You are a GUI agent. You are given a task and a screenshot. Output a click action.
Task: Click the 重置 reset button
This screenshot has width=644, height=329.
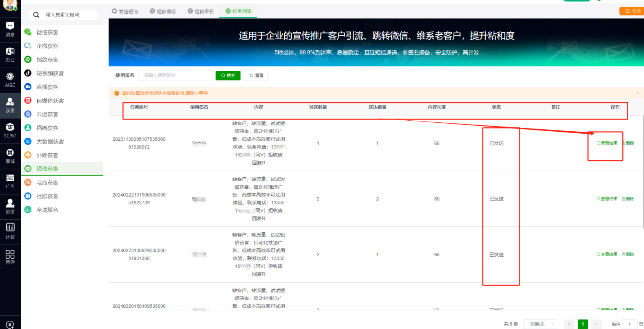point(256,75)
